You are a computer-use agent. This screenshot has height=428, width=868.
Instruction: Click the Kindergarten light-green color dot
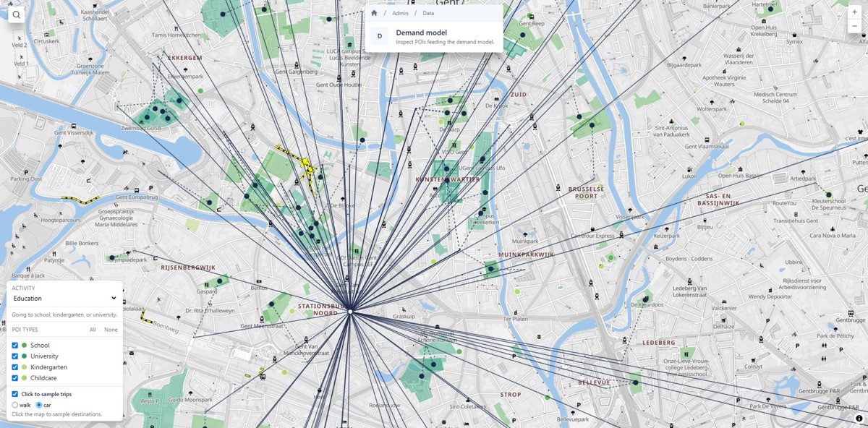[24, 367]
